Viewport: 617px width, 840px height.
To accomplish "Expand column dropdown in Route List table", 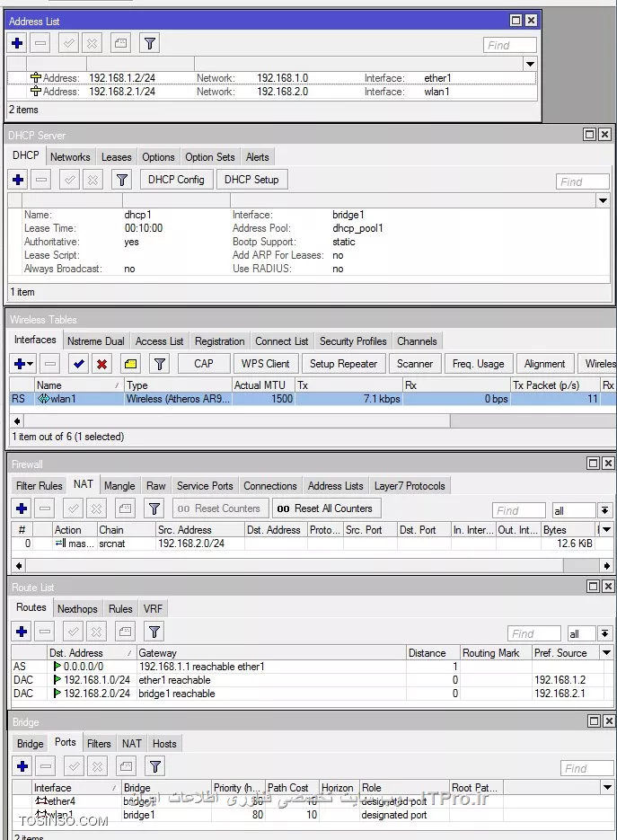I will point(606,652).
